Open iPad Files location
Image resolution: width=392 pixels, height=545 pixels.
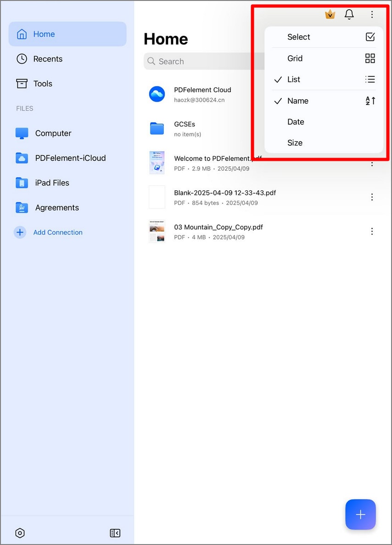(x=67, y=182)
